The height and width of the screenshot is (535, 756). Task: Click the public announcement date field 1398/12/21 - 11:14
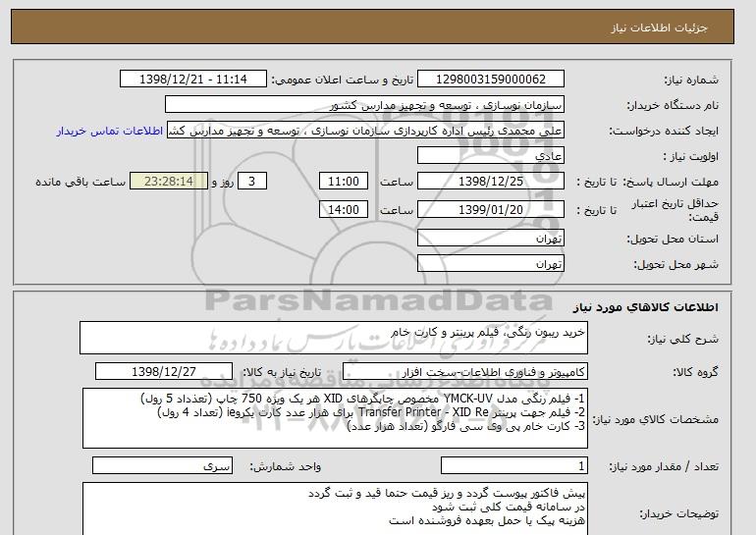click(x=192, y=80)
